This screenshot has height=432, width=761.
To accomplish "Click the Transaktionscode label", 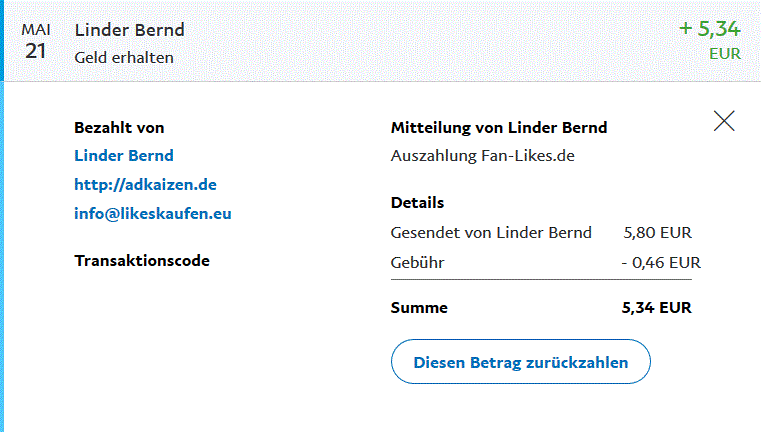I will (142, 261).
